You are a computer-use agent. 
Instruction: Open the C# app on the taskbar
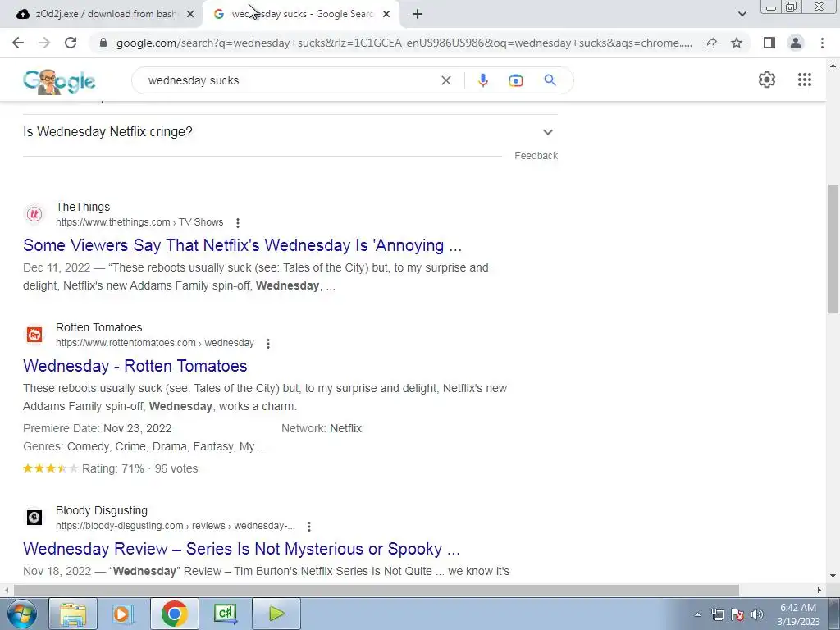225,614
